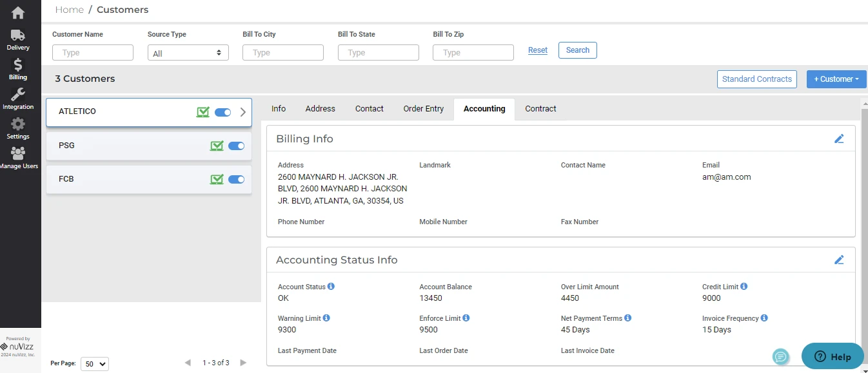
Task: Open the Delivery truck section
Action: click(x=18, y=39)
